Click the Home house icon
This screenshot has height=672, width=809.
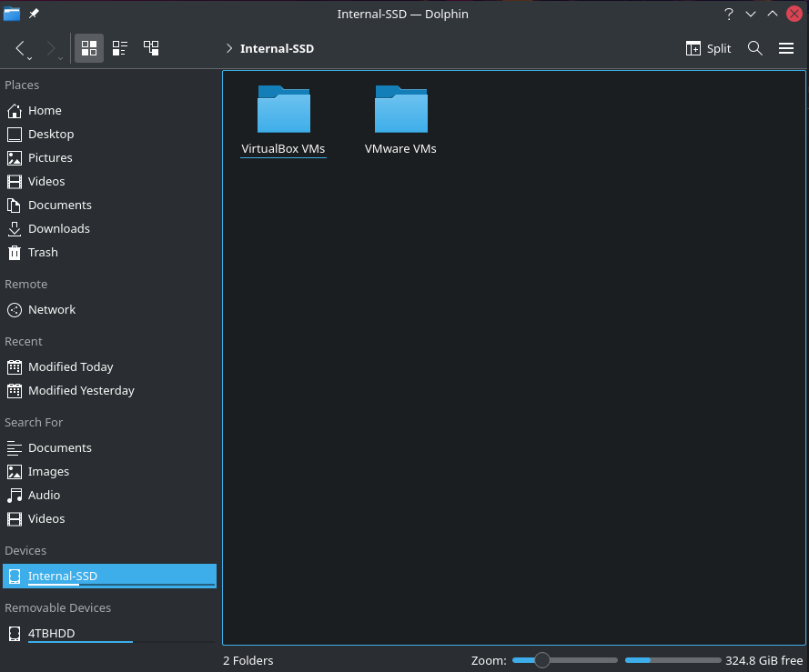(x=15, y=110)
